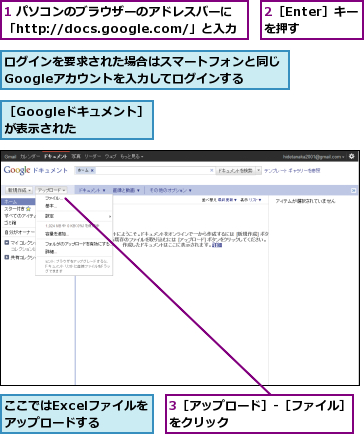Open the 新規作成 dropdown button
364x434 pixels.
click(x=19, y=190)
